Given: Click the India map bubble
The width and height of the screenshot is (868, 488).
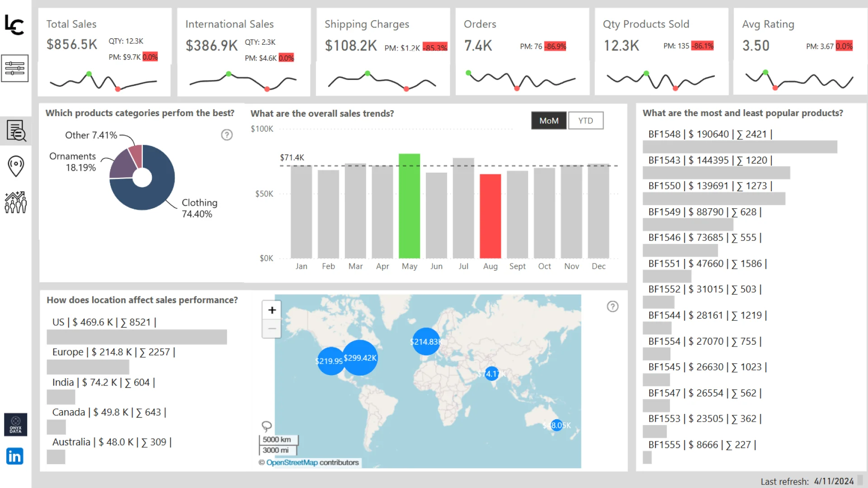Looking at the screenshot, I should click(491, 374).
